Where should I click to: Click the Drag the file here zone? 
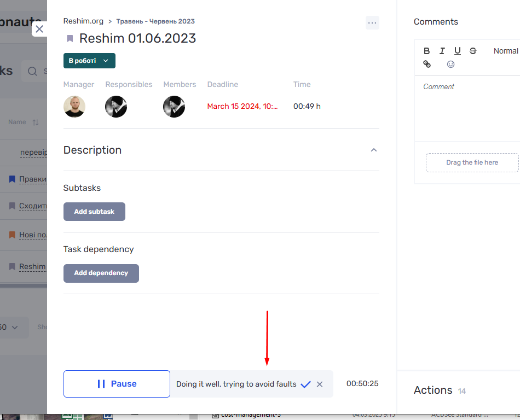click(472, 162)
